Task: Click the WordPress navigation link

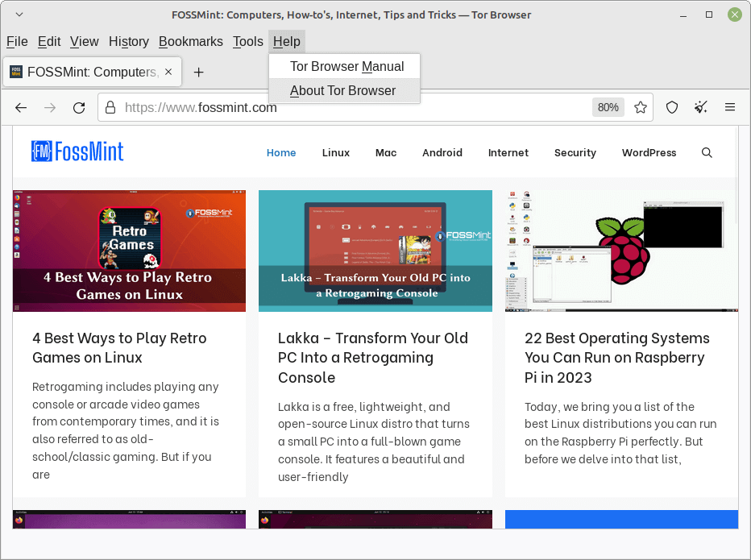Action: [649, 152]
